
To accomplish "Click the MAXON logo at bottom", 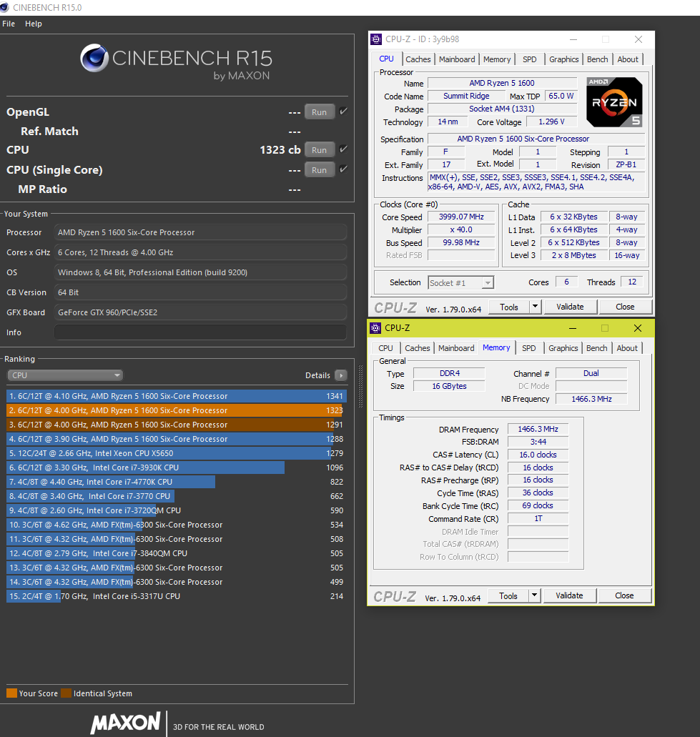I will click(126, 723).
